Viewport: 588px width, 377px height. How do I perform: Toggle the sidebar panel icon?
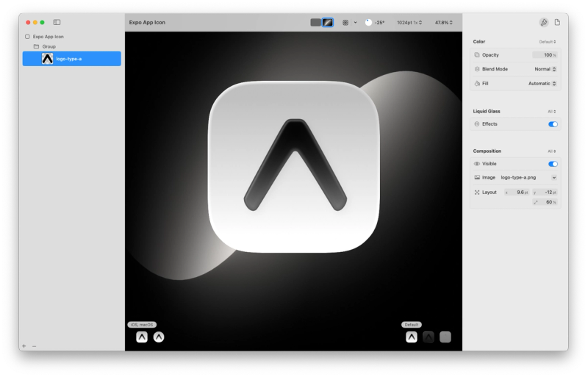[57, 22]
